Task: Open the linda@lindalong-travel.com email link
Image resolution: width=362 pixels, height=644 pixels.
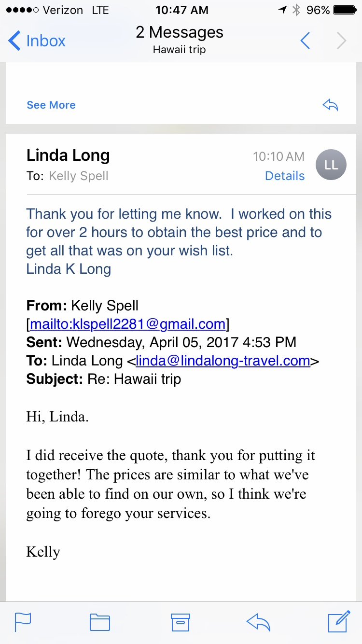Action: pyautogui.click(x=223, y=361)
